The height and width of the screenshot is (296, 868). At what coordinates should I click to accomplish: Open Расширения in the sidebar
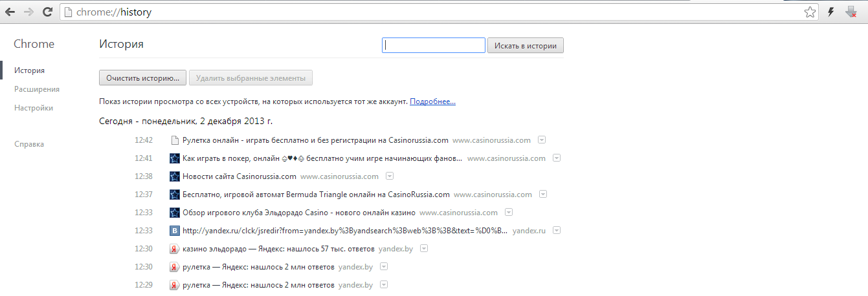coord(37,89)
